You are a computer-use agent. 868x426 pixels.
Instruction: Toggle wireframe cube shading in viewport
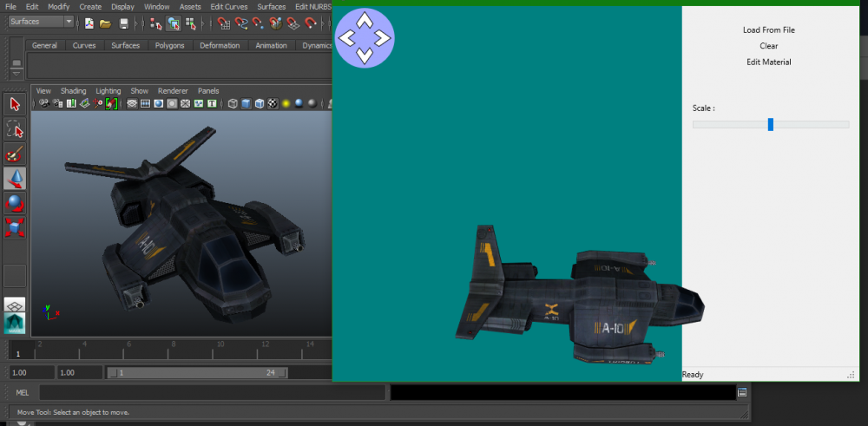point(233,103)
